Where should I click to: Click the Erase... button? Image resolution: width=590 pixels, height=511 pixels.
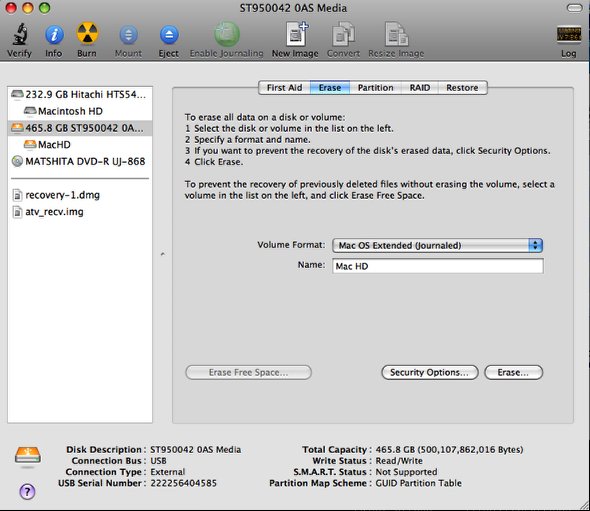click(514, 373)
